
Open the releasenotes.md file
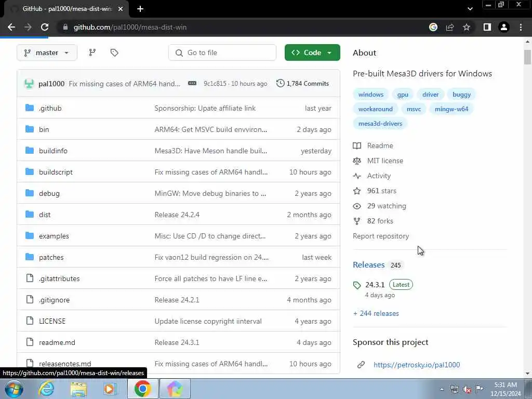[65, 364]
